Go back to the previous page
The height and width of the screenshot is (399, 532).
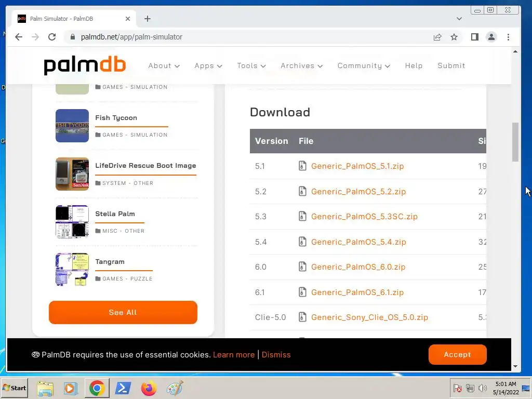19,37
